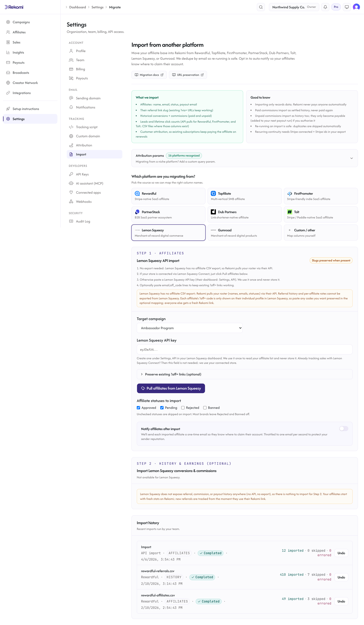Viewport: 364px width, 625px height.
Task: Select the Custom / other platform card
Action: tap(321, 233)
